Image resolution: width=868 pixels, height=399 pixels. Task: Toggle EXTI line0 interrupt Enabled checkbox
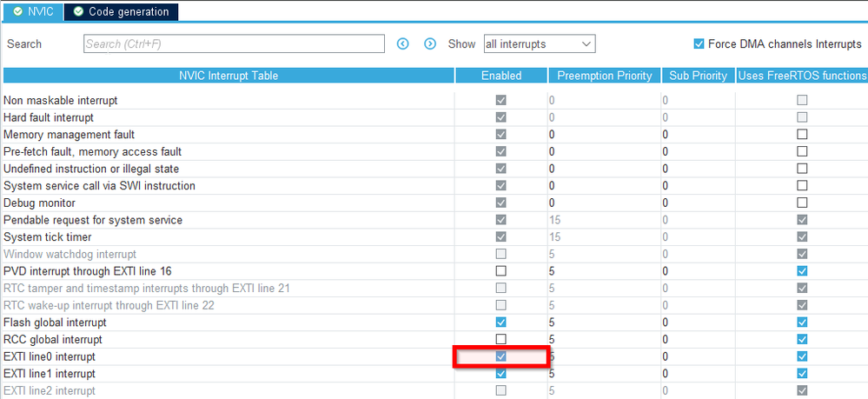pos(501,356)
